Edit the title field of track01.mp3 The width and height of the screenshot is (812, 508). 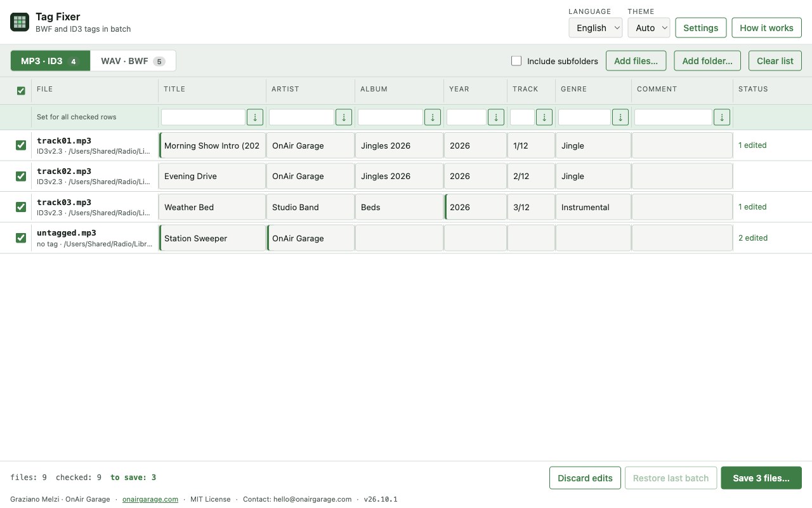coord(213,145)
